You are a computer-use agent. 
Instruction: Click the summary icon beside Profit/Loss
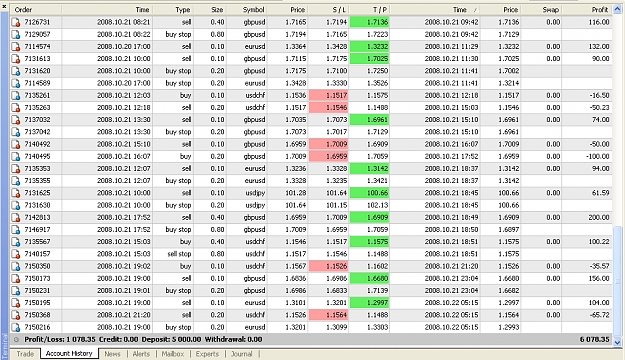click(16, 340)
